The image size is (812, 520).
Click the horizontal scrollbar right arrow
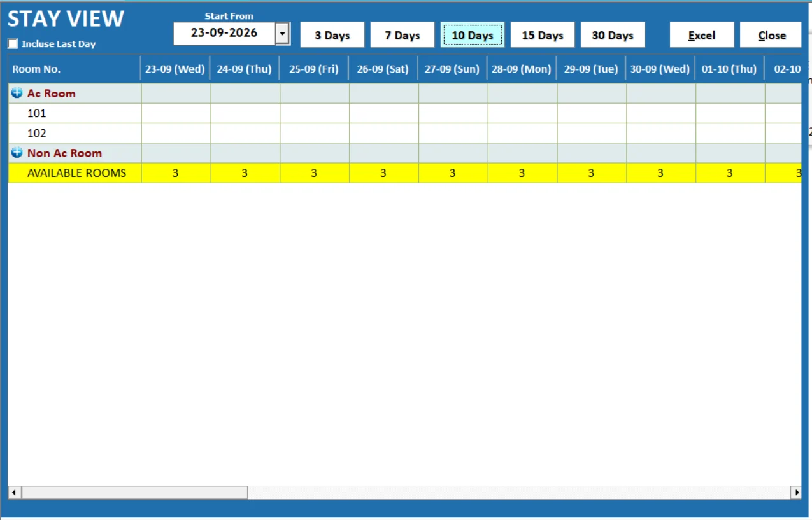[796, 493]
